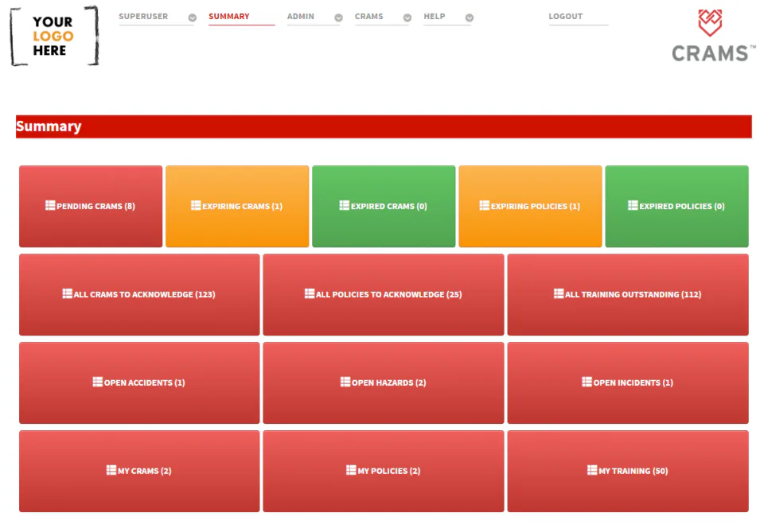View Expiring Policies (1) tile
The height and width of the screenshot is (532, 764).
(530, 207)
